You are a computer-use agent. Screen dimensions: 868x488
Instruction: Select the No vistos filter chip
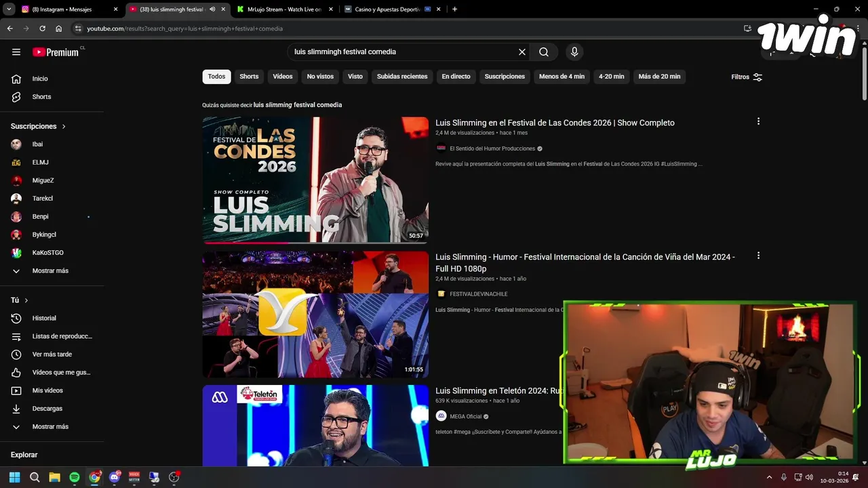320,77
